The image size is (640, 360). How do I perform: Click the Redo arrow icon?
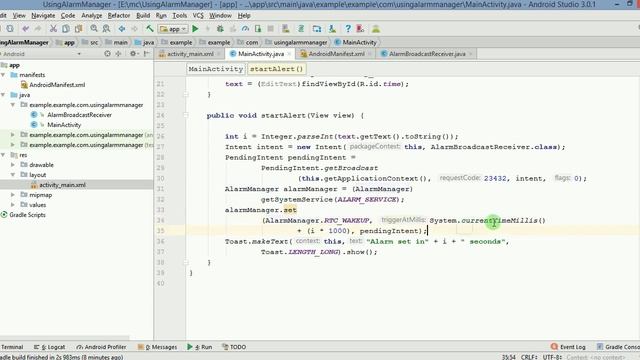point(38,29)
